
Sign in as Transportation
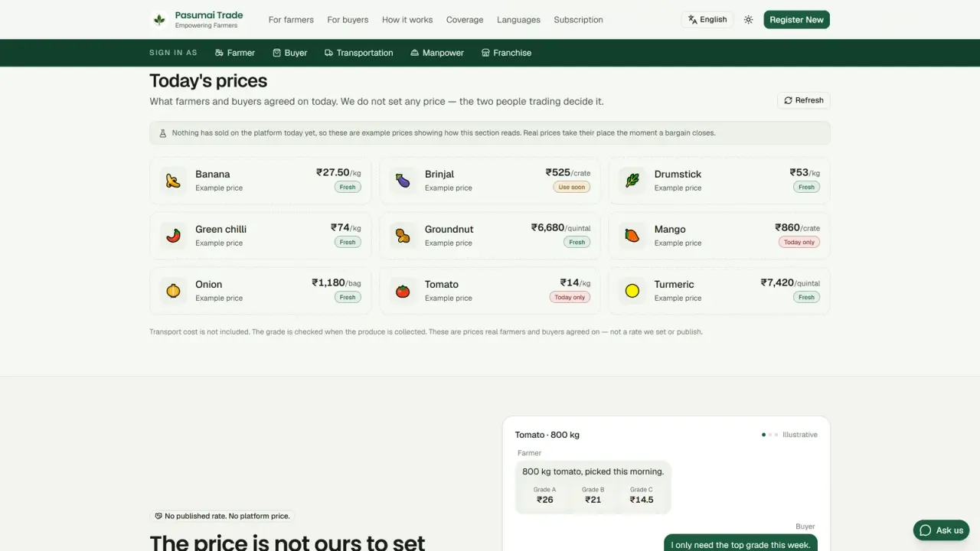359,53
